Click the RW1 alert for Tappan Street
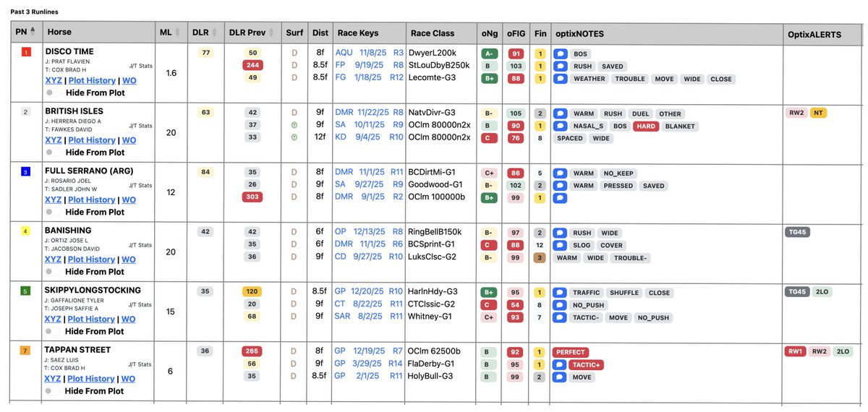This screenshot has width=868, height=412. (x=796, y=352)
